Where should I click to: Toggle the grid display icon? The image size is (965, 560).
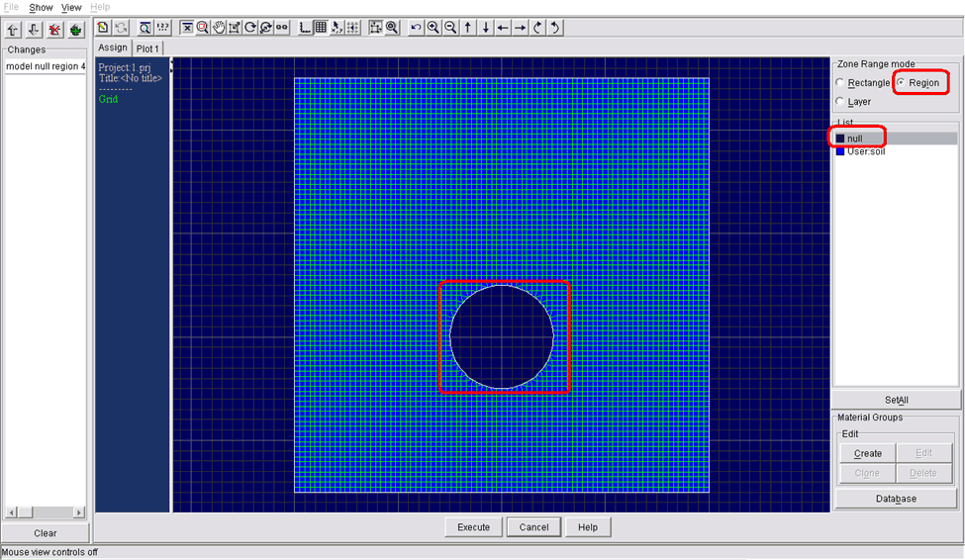[x=321, y=27]
